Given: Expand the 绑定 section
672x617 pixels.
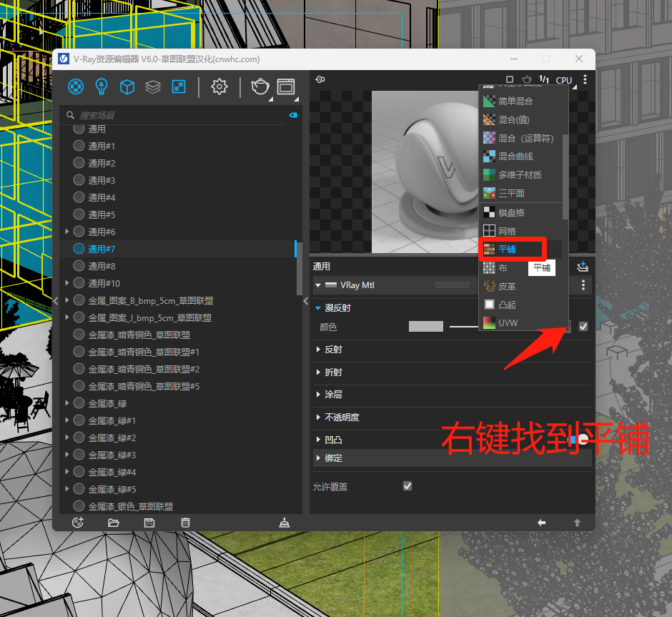Looking at the screenshot, I should pos(318,458).
